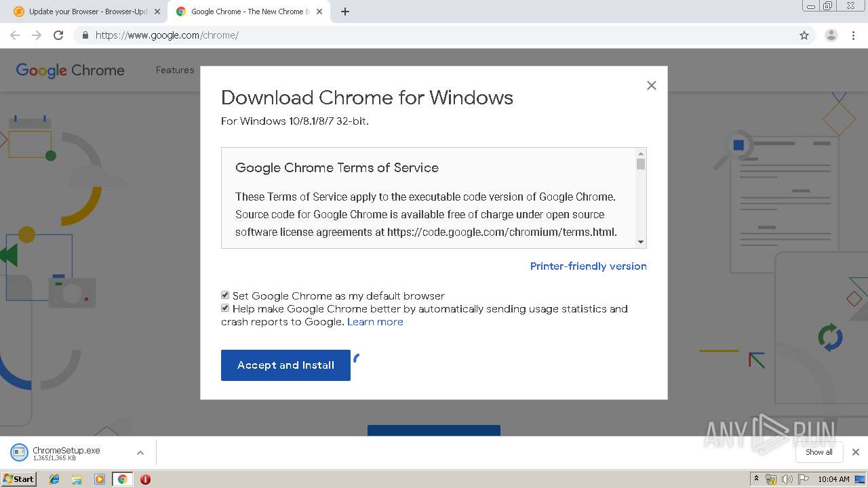
Task: Click the Chrome taskbar icon
Action: [x=122, y=479]
